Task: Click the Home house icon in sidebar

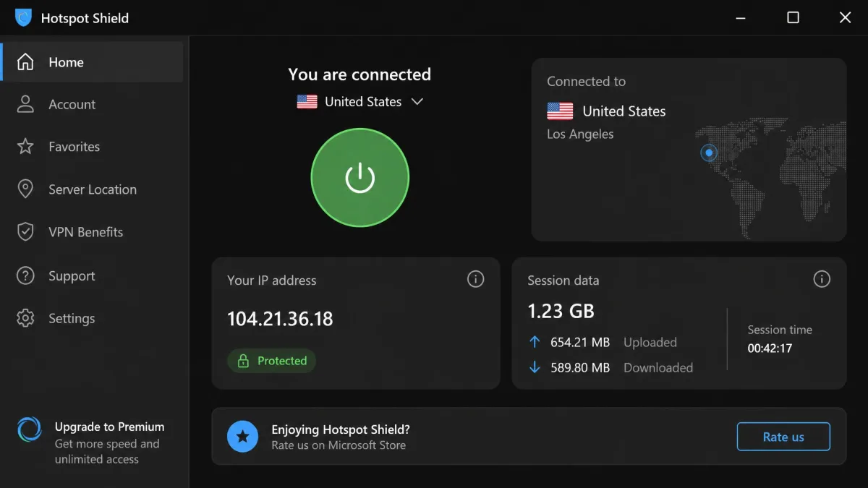Action: click(x=25, y=62)
